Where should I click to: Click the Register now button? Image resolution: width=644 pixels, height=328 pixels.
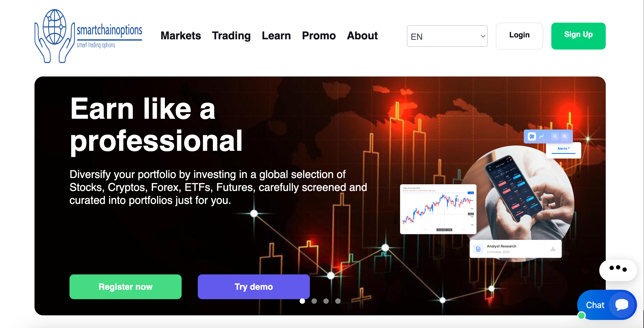[125, 287]
